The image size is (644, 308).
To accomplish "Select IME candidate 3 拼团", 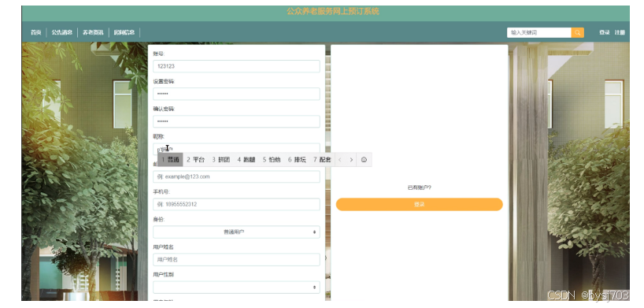I will (221, 160).
